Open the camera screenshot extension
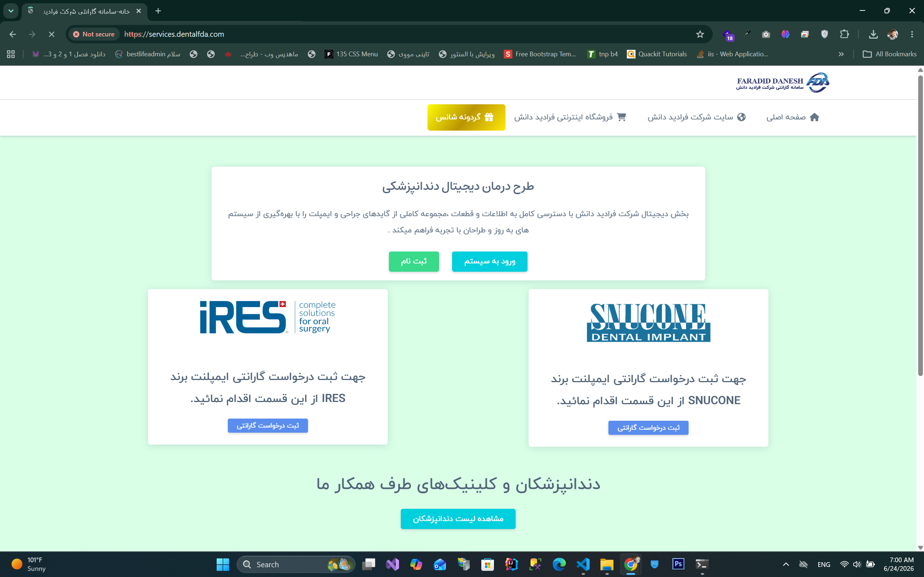924x577 pixels. tap(766, 34)
